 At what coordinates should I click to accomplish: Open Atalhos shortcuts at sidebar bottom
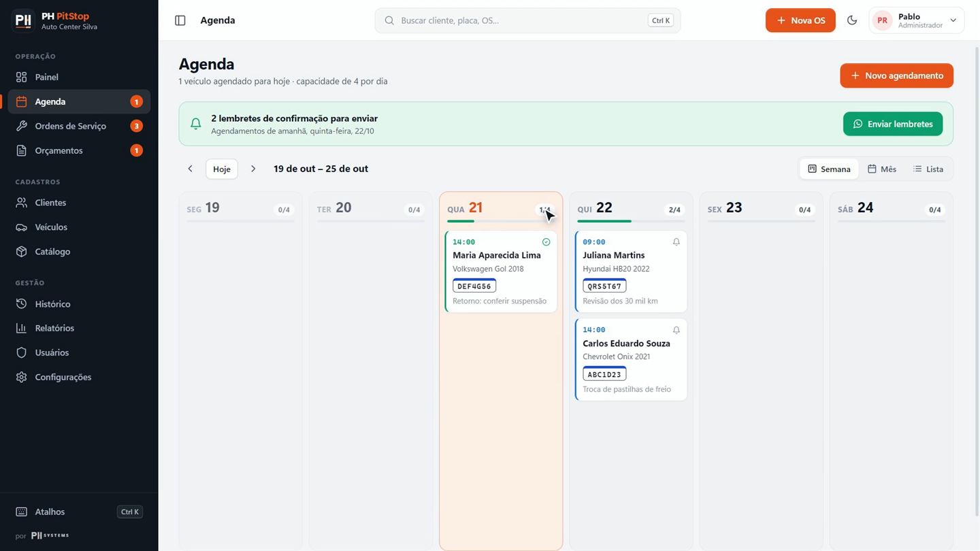[79, 512]
